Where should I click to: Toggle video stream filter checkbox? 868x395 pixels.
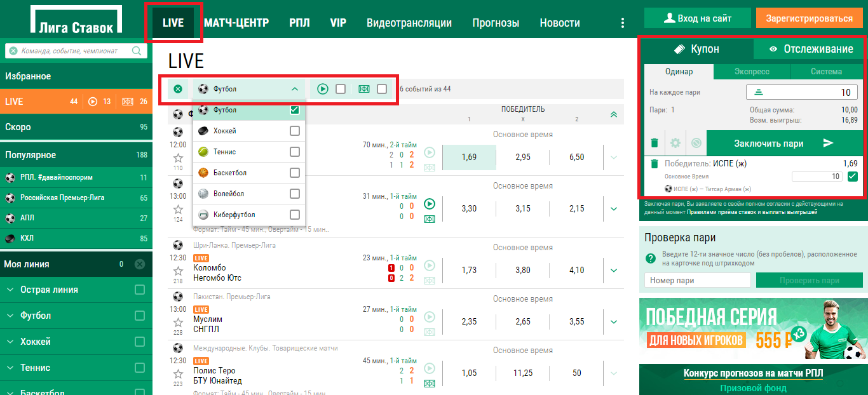pos(341,89)
